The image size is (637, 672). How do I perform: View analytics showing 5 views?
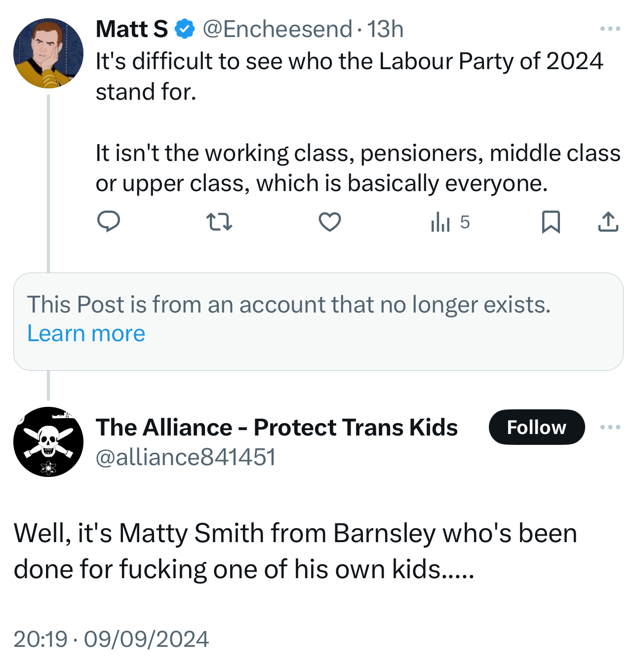coord(450,222)
